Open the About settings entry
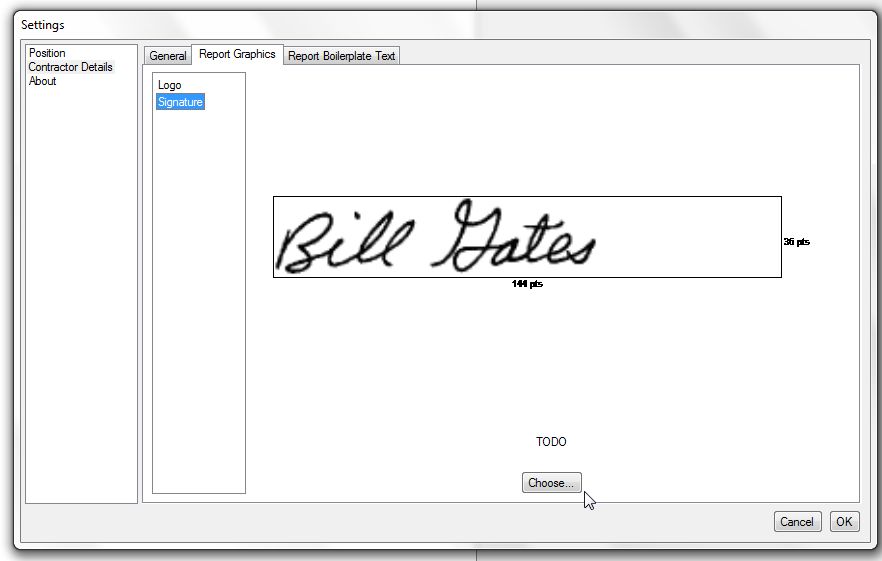The image size is (882, 561). point(43,81)
